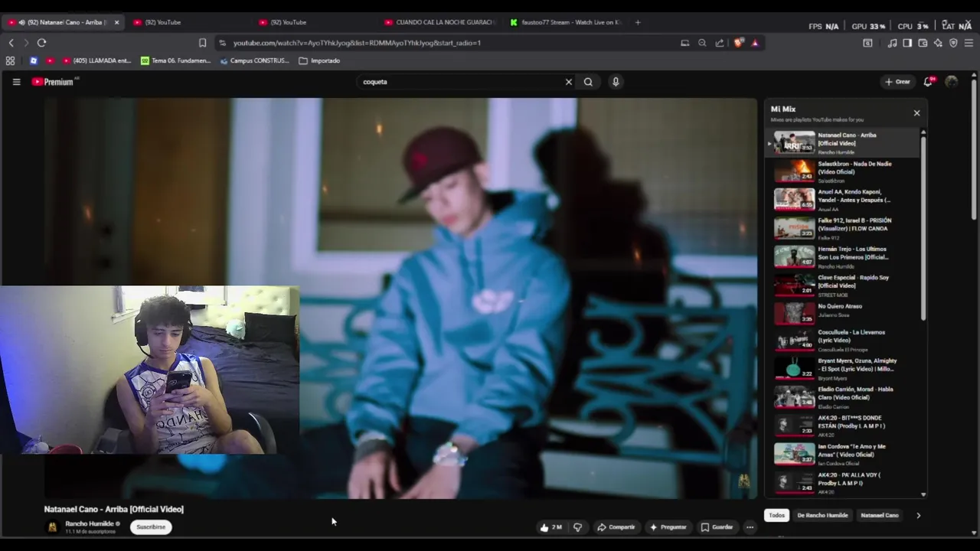This screenshot has height=551, width=980.
Task: Go back with the browser back arrow
Action: (x=11, y=43)
